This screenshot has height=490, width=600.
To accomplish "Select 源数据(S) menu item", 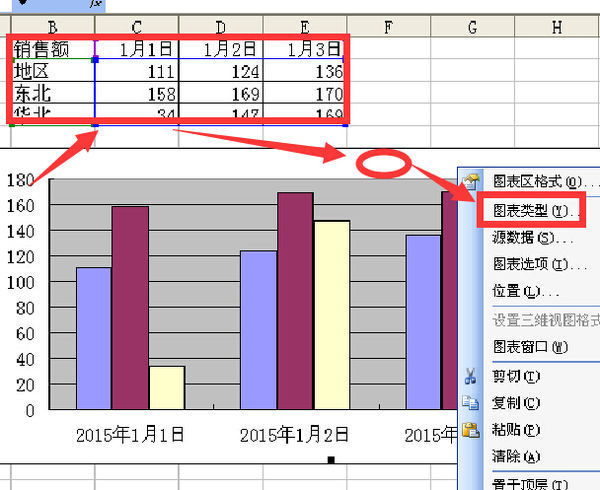I will (x=533, y=238).
